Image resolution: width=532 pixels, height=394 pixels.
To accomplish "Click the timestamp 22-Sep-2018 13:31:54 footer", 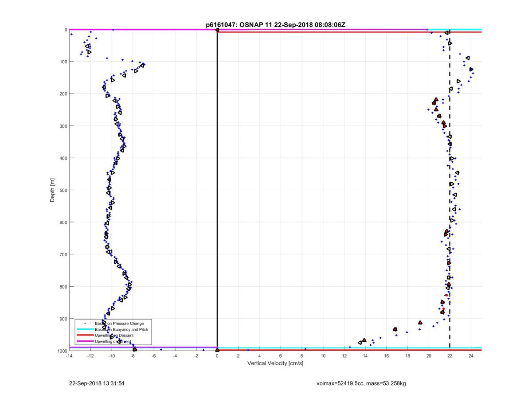I will (x=97, y=383).
